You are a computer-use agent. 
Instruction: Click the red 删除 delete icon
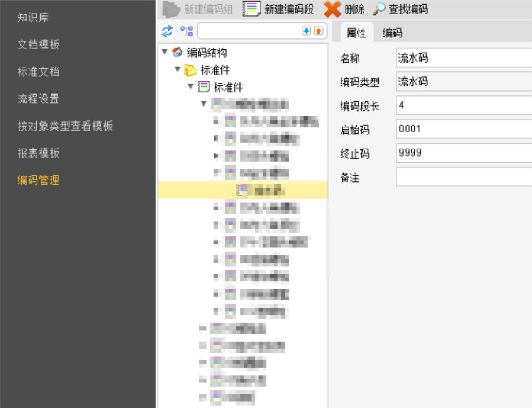coord(332,9)
